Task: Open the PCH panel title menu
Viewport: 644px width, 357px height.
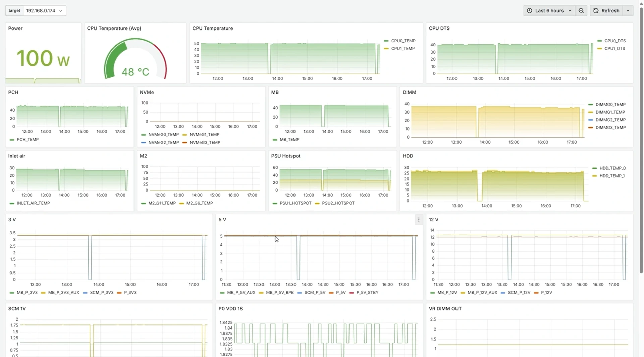Action: pos(13,92)
